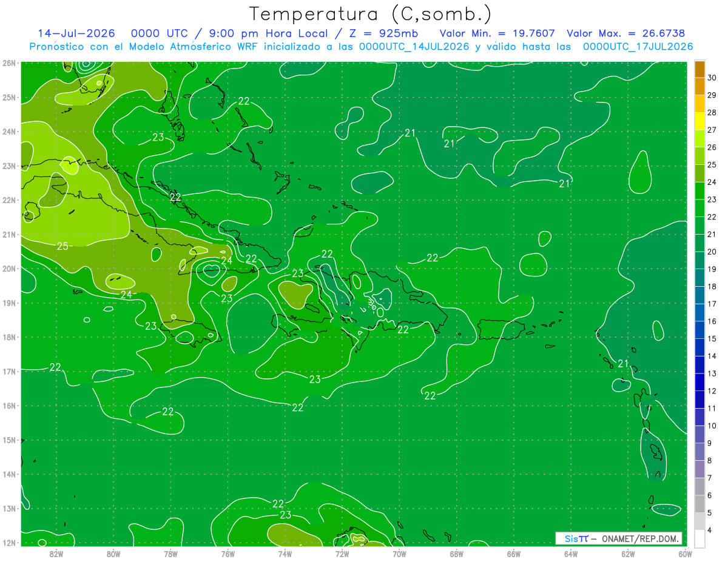Click the color scale value 15
This screenshot has width=728, height=562.
712,338
